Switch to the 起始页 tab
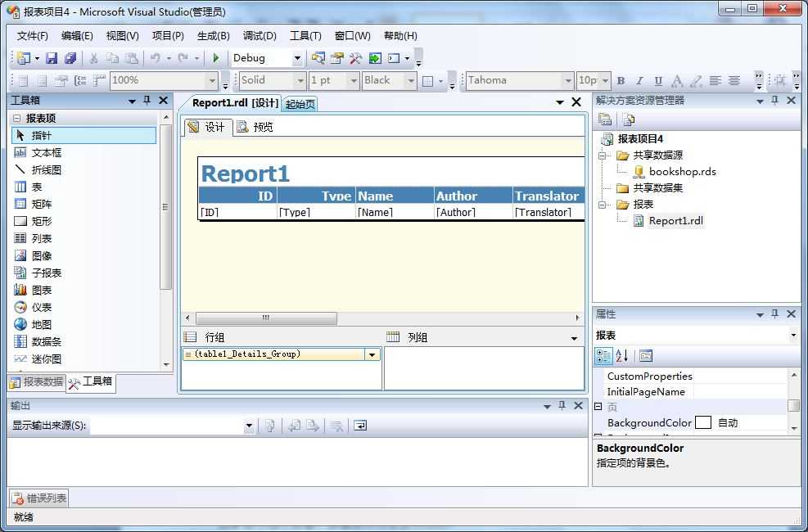This screenshot has height=532, width=808. tap(300, 104)
